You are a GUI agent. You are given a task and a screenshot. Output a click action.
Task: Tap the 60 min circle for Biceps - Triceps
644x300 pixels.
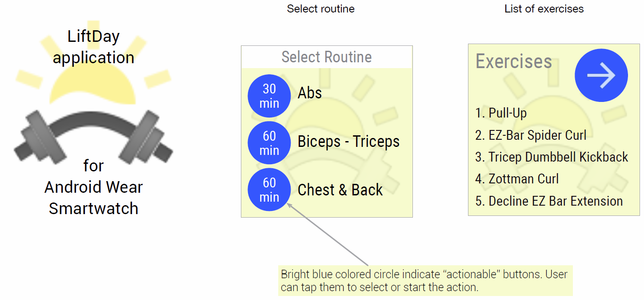tap(269, 143)
